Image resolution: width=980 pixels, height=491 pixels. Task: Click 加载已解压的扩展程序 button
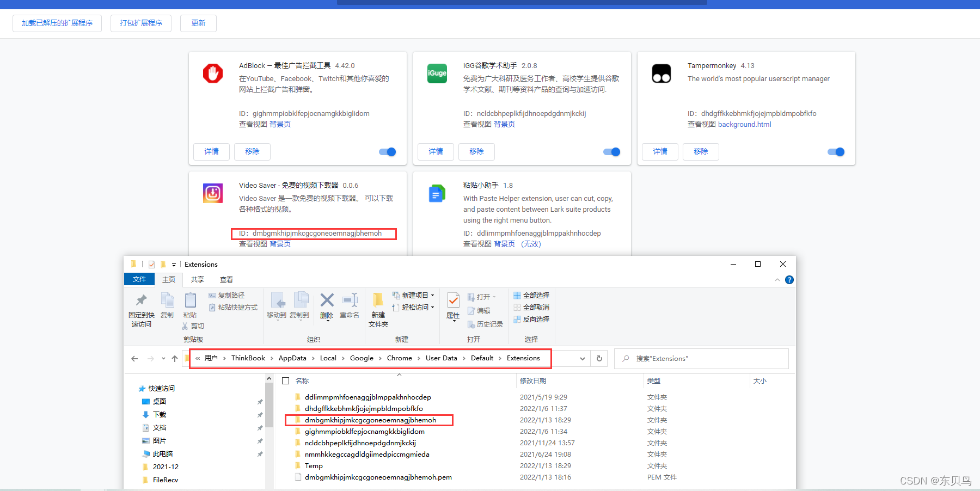pos(57,23)
